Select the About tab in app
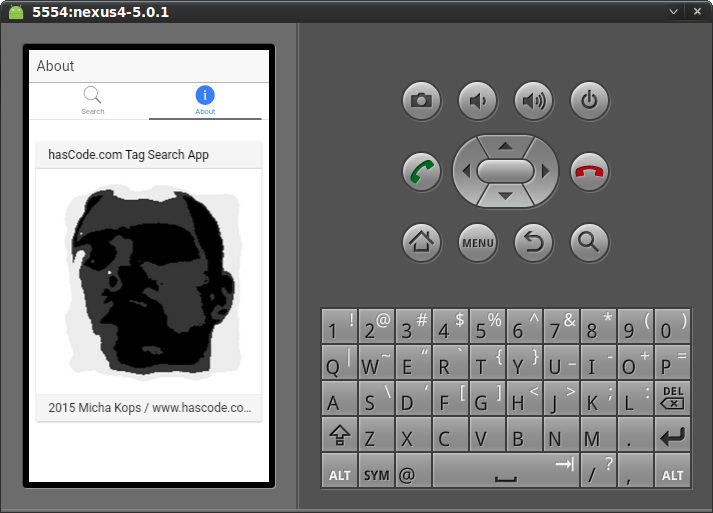 205,101
